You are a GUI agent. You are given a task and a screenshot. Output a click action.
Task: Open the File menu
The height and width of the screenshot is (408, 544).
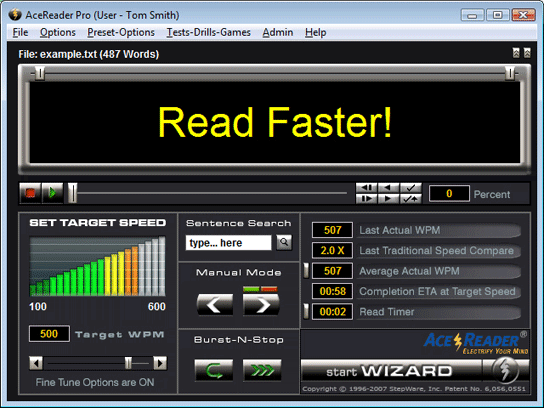pyautogui.click(x=20, y=32)
